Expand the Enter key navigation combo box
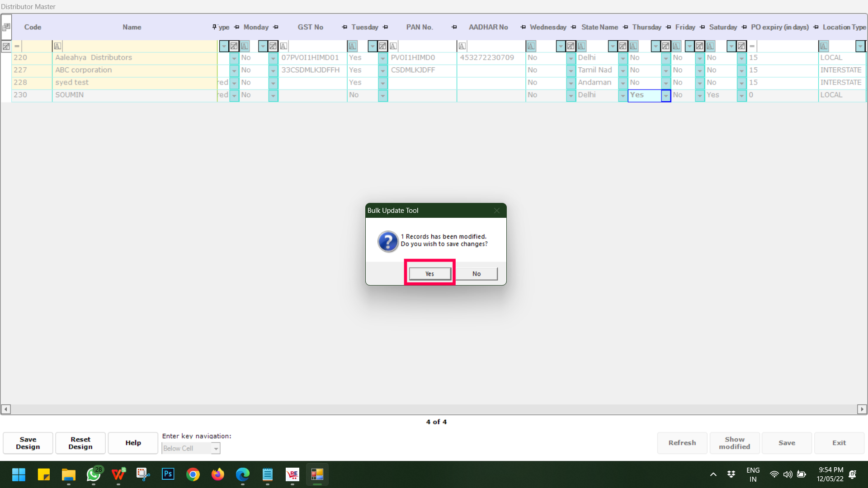 tap(216, 448)
